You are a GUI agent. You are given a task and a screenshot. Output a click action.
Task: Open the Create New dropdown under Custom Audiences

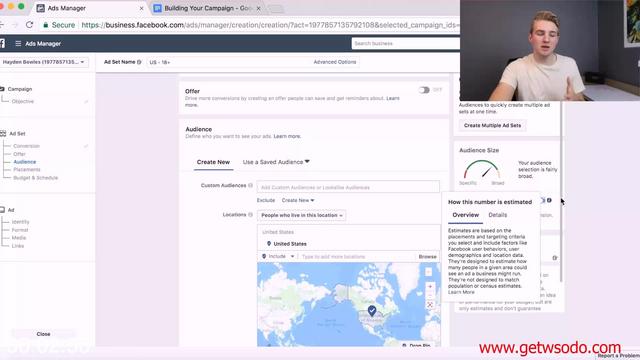coord(298,200)
